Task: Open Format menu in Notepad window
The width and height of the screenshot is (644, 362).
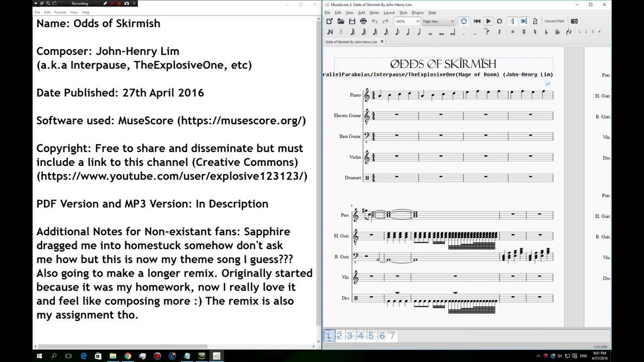Action: (x=60, y=12)
